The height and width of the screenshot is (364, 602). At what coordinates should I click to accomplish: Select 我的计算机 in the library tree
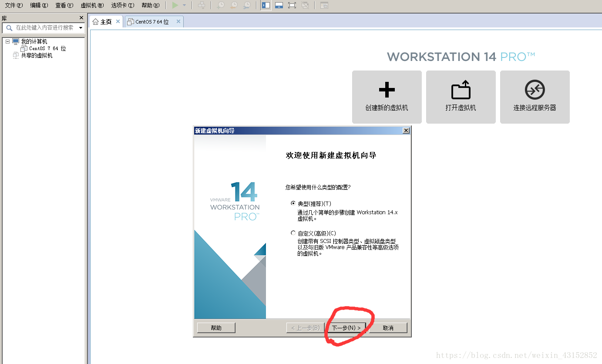(34, 41)
